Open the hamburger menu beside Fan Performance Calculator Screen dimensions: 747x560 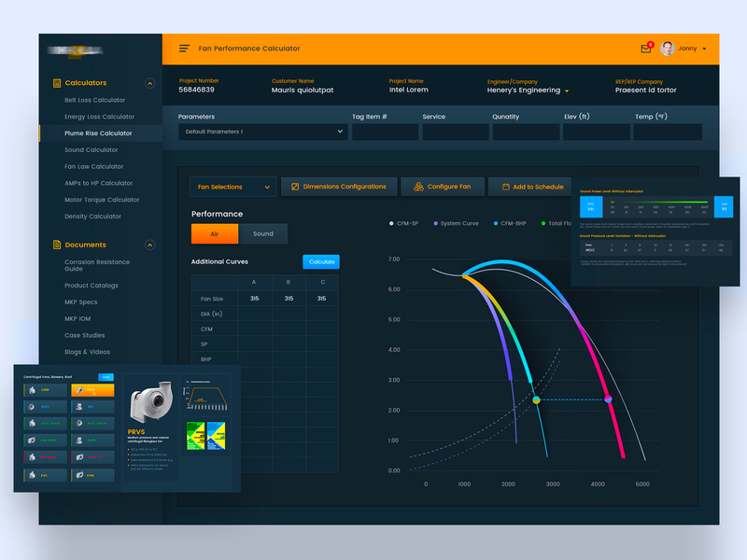click(183, 49)
